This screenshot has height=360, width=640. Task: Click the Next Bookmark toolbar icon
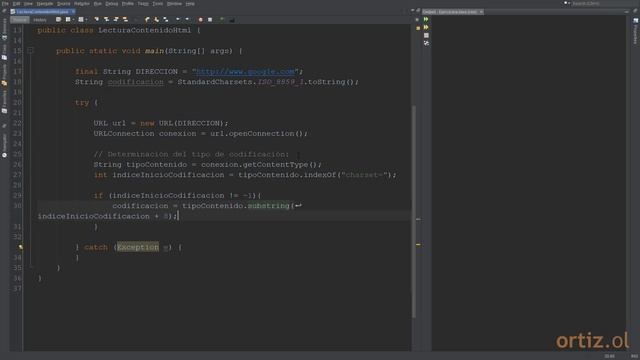pos(156,19)
